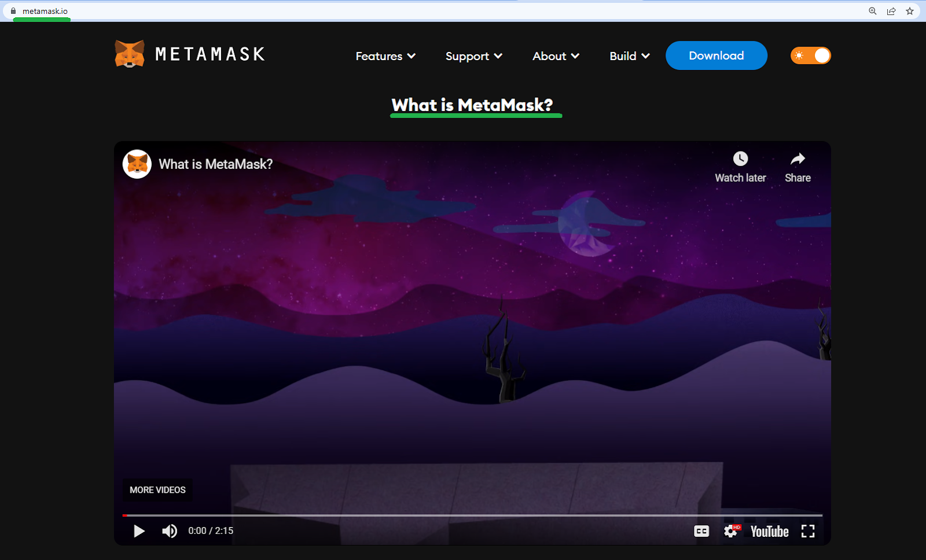This screenshot has height=560, width=926.
Task: Expand the Build menu
Action: click(x=629, y=56)
